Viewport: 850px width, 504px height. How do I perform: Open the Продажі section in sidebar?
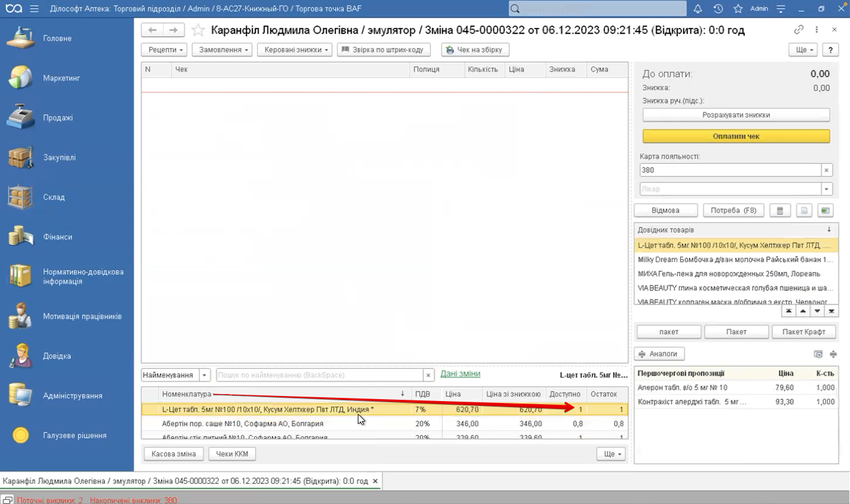57,117
